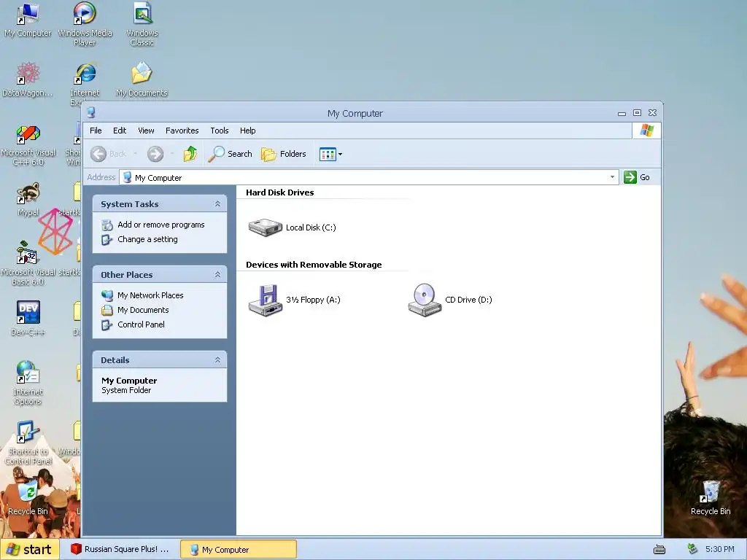
Task: Click the keyboard icon in system tray
Action: pyautogui.click(x=659, y=550)
